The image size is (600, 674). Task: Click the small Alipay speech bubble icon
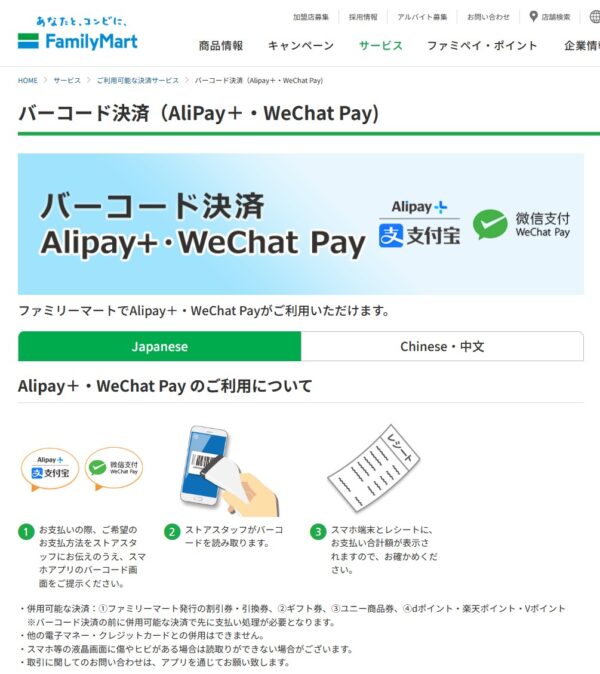pyautogui.click(x=50, y=469)
